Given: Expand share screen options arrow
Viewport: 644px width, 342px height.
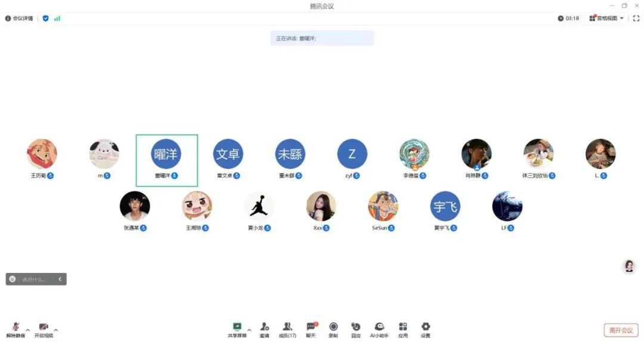Looking at the screenshot, I should pos(249,329).
